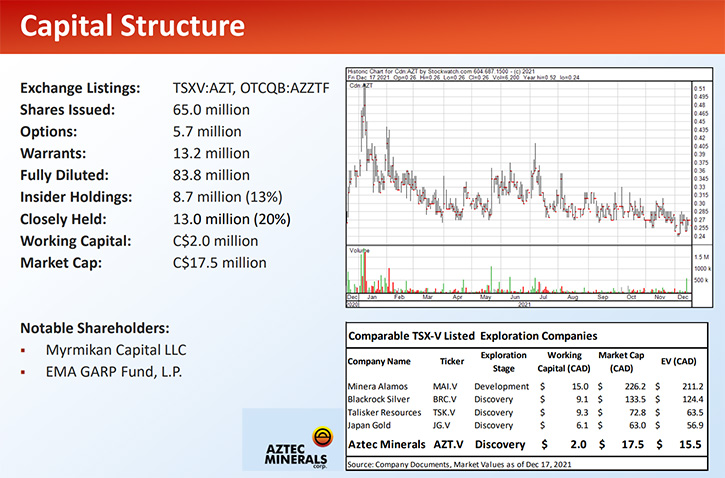Viewport: 725px width, 478px height.
Task: Click the 'Shares Issued:' label
Action: point(68,110)
